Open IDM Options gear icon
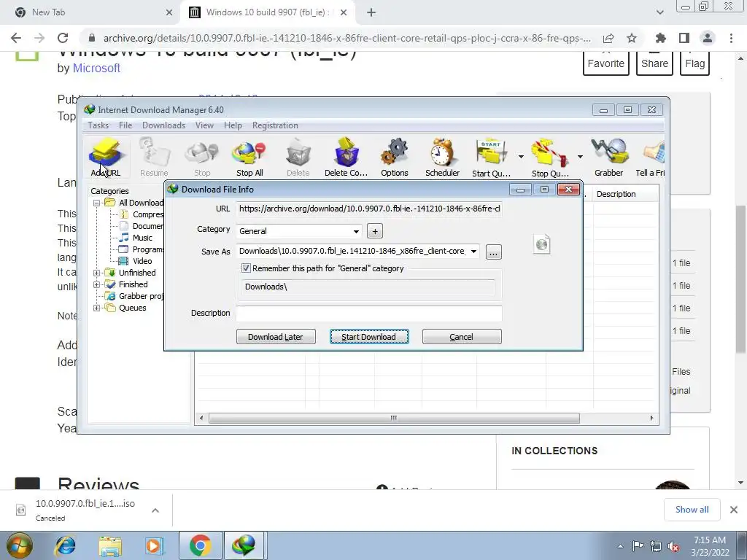747x560 pixels. coord(395,157)
